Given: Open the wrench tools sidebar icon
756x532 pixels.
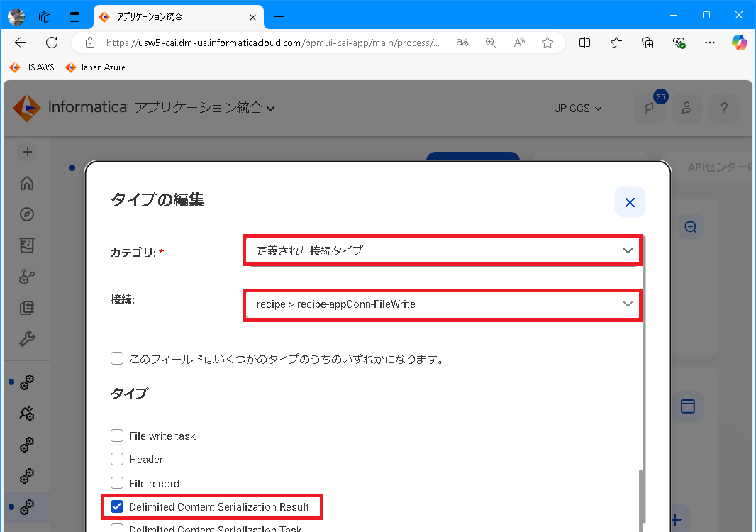Looking at the screenshot, I should click(27, 339).
